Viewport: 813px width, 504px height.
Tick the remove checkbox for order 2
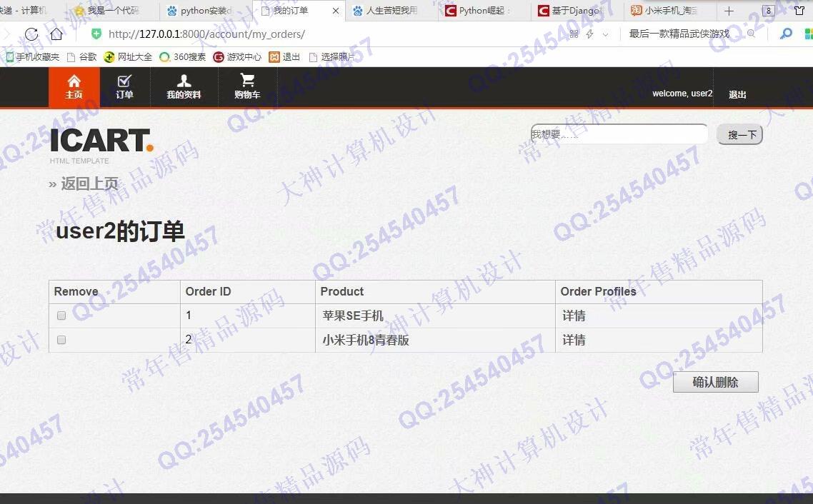(61, 340)
